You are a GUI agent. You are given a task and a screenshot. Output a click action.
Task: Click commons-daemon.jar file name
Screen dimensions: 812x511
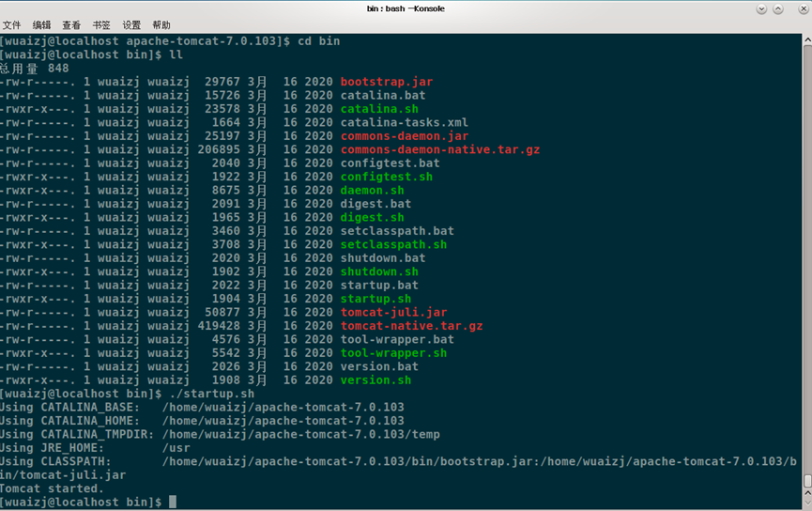[x=404, y=136]
